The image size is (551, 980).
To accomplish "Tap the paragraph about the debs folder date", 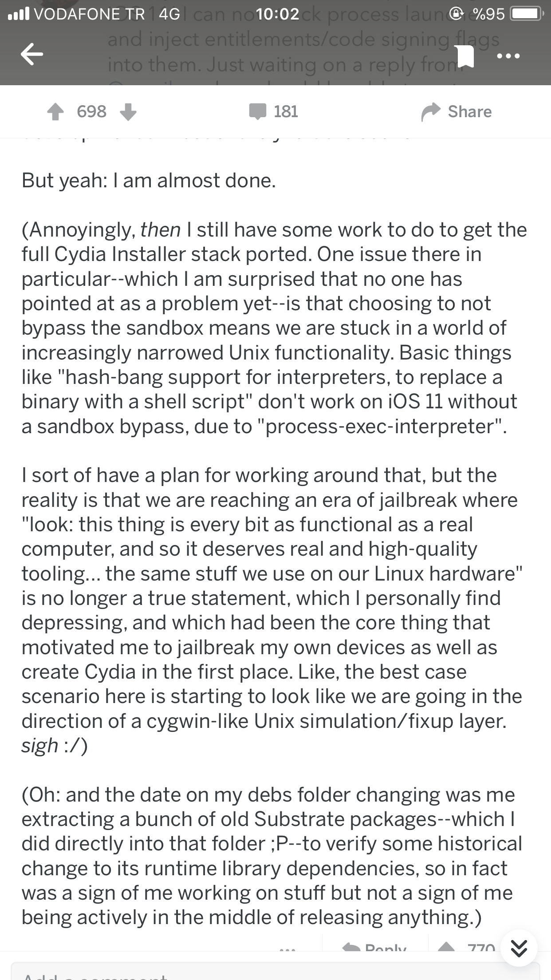I will coord(272,856).
